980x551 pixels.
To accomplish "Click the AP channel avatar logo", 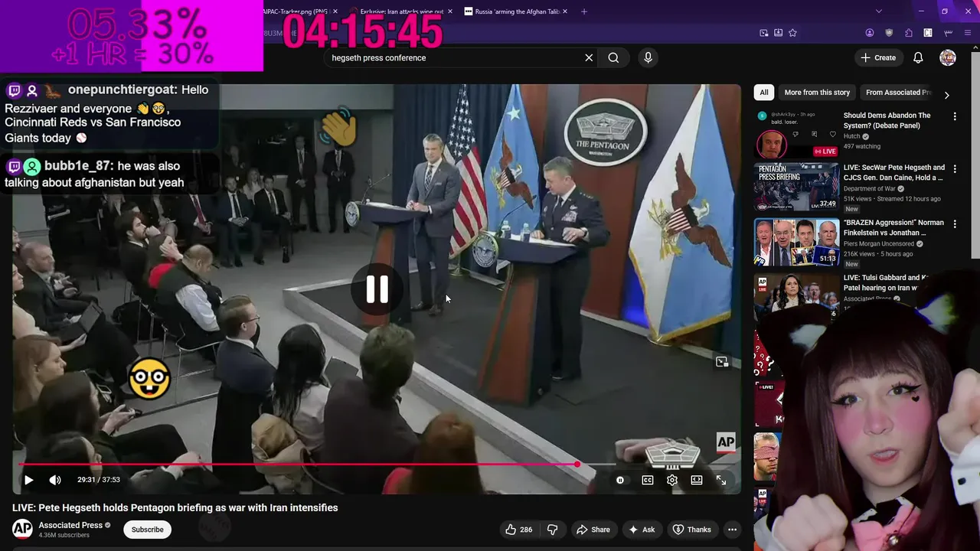I will (x=22, y=529).
